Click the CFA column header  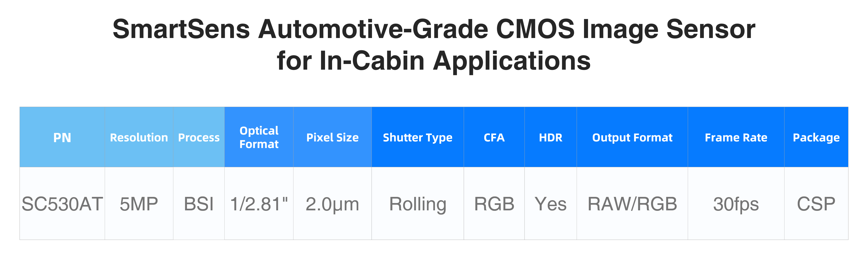click(494, 137)
